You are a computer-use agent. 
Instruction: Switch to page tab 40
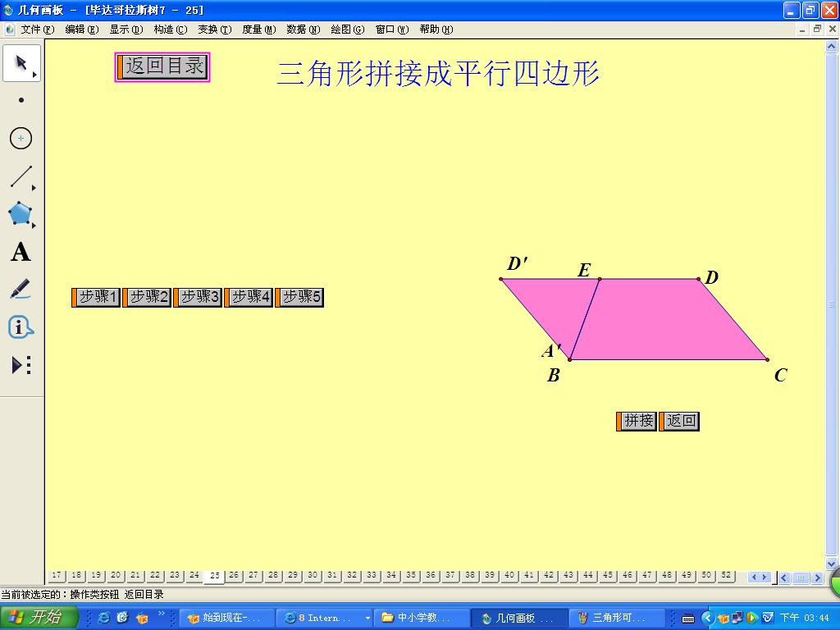pos(509,575)
